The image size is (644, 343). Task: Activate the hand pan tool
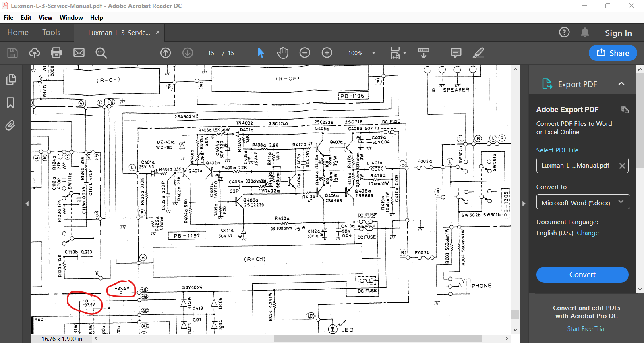283,53
